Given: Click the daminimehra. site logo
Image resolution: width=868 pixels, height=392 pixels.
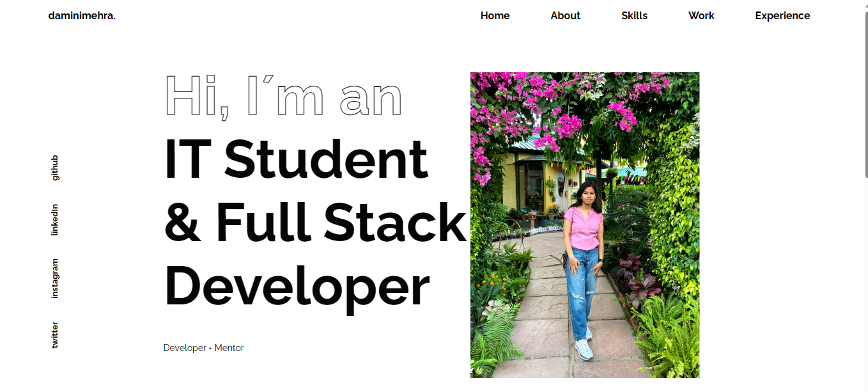Looking at the screenshot, I should pyautogui.click(x=82, y=16).
